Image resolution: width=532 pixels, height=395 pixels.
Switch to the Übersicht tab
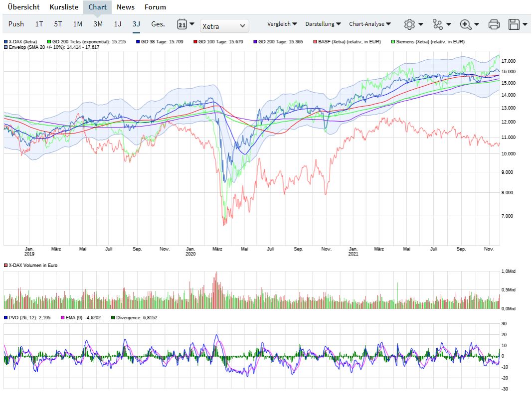coord(23,7)
